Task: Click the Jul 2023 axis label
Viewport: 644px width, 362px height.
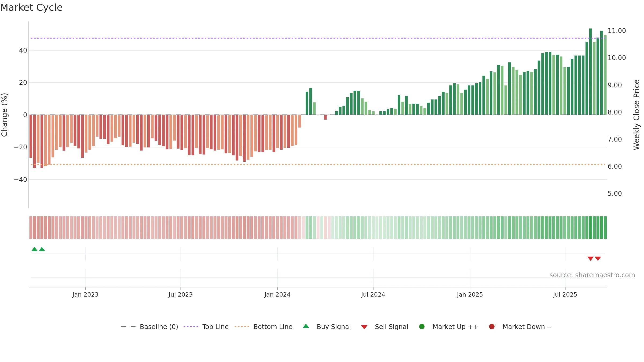Action: tap(181, 295)
